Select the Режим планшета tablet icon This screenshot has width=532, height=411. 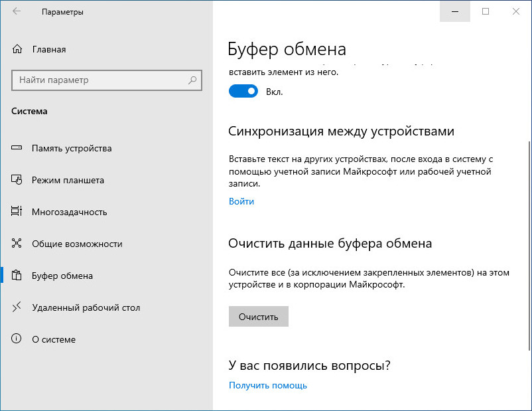[17, 180]
